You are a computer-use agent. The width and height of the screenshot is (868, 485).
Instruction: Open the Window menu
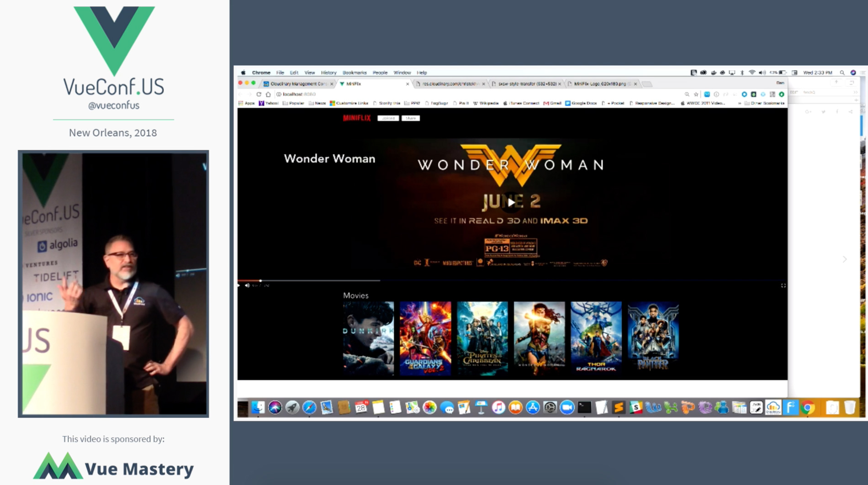(x=402, y=73)
